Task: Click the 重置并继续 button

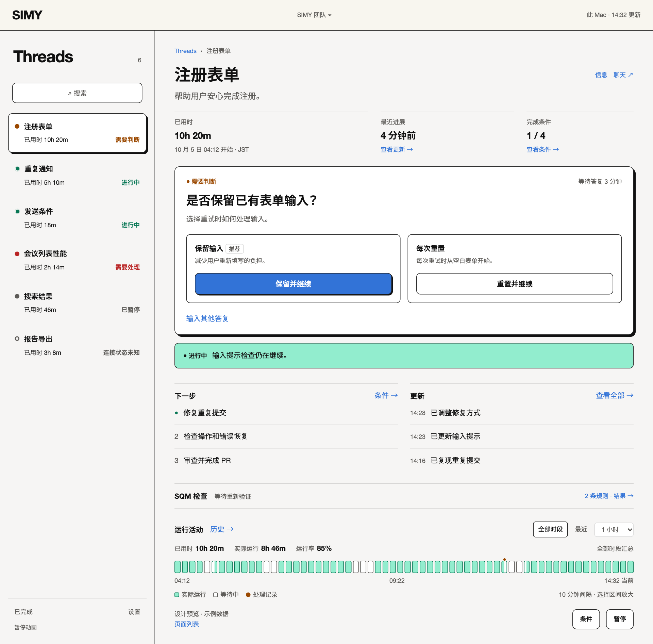Action: tap(515, 284)
